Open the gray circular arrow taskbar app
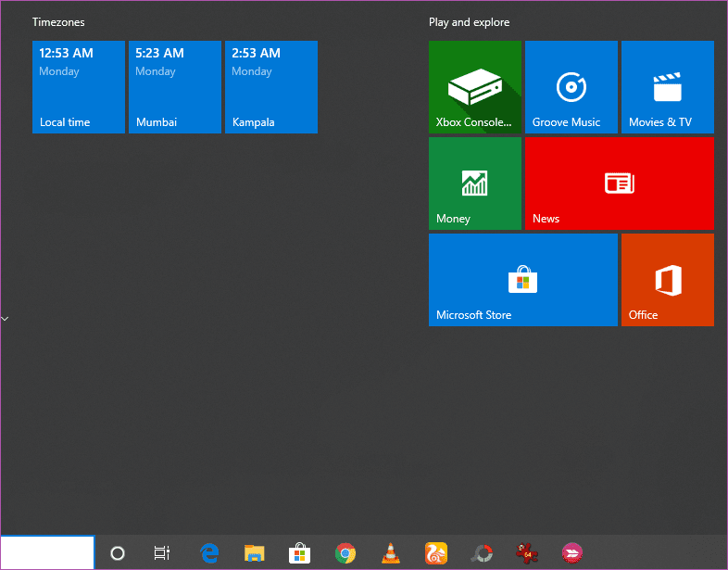 (482, 552)
